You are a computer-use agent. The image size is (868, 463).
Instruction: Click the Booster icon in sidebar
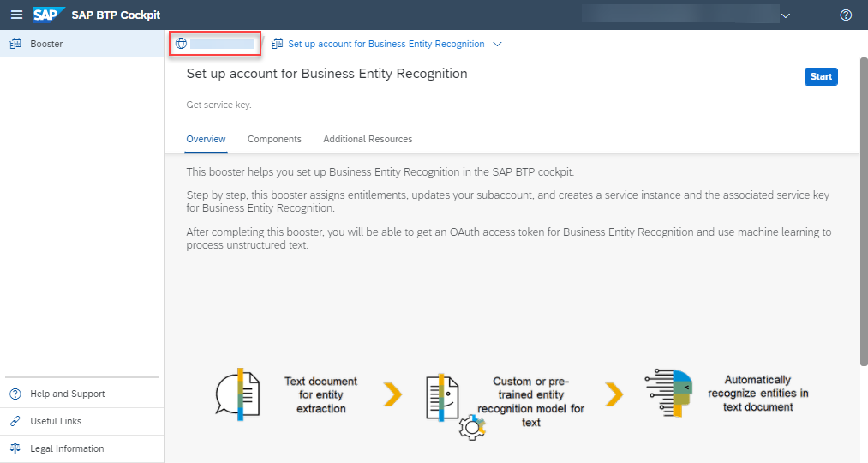click(15, 44)
